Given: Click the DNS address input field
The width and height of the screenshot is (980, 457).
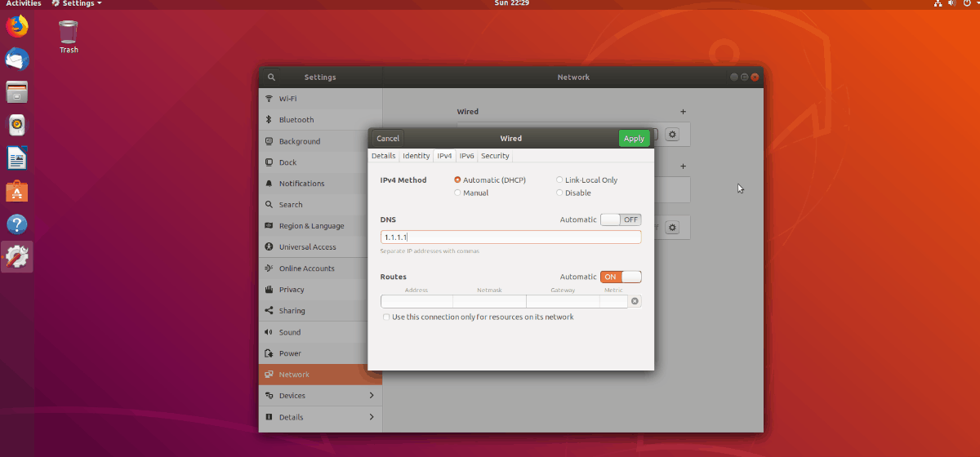Looking at the screenshot, I should 510,237.
